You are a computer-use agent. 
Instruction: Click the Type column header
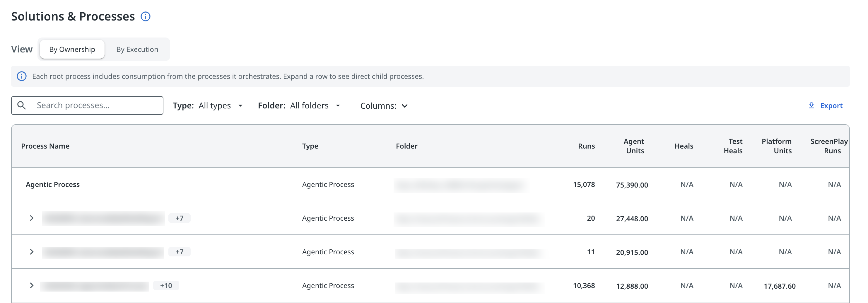click(310, 146)
